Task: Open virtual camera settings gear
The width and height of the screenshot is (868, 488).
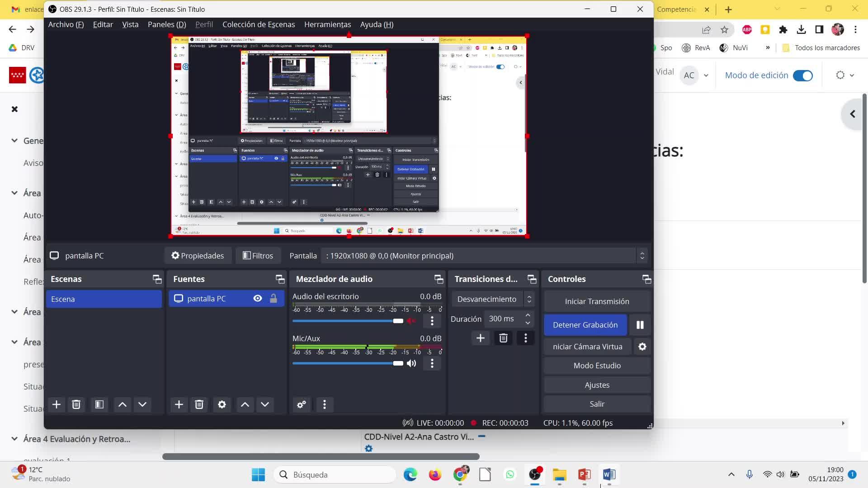Action: (642, 347)
